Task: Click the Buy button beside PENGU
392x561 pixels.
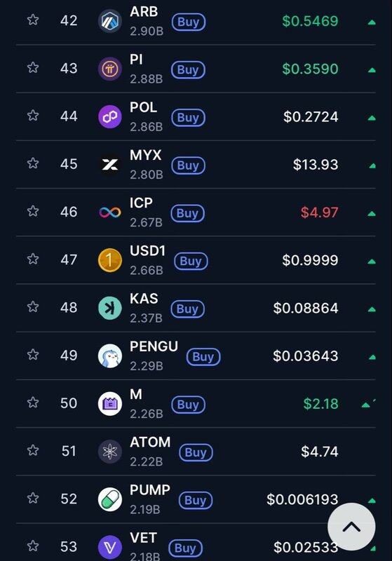Action: pos(203,357)
